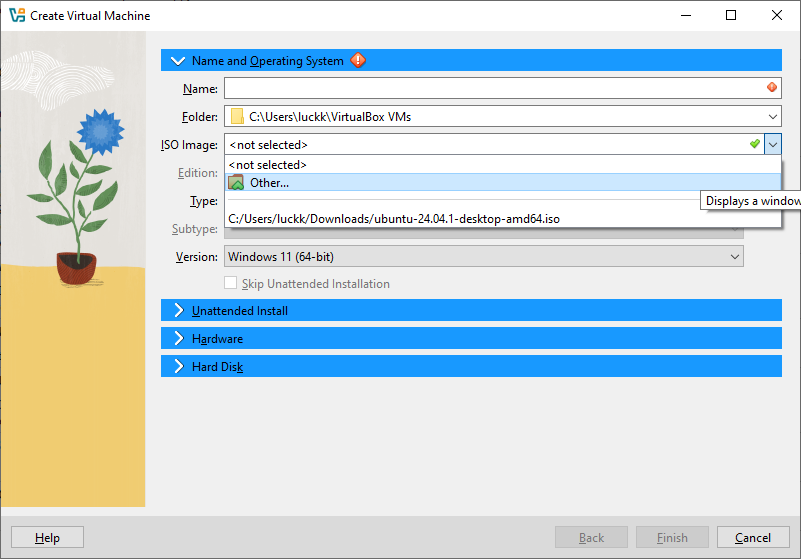Close the ISO Image dropdown arrow
The width and height of the screenshot is (801, 559).
[x=773, y=145]
